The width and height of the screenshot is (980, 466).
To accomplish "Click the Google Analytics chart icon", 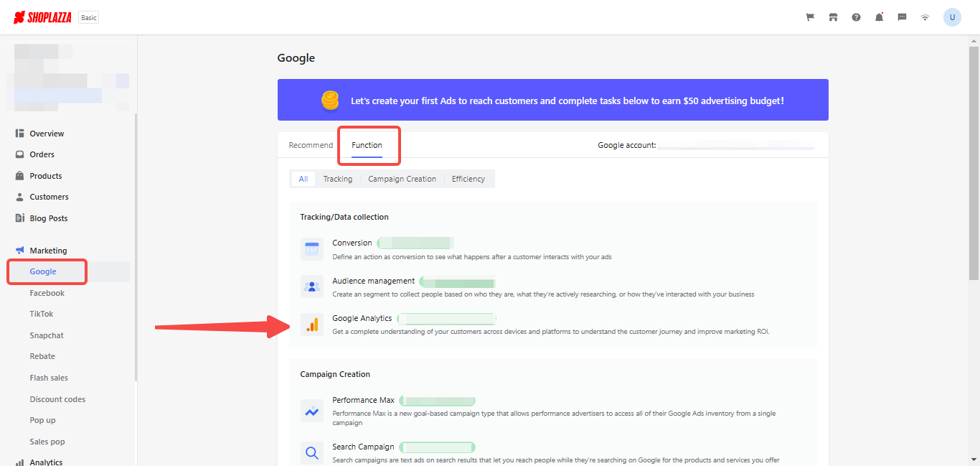I will [312, 325].
